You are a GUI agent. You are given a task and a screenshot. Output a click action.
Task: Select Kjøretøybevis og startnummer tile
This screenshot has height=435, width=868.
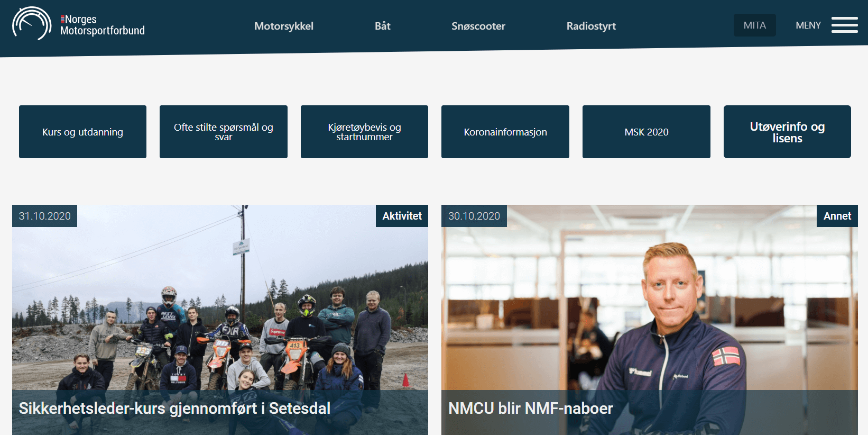(364, 132)
